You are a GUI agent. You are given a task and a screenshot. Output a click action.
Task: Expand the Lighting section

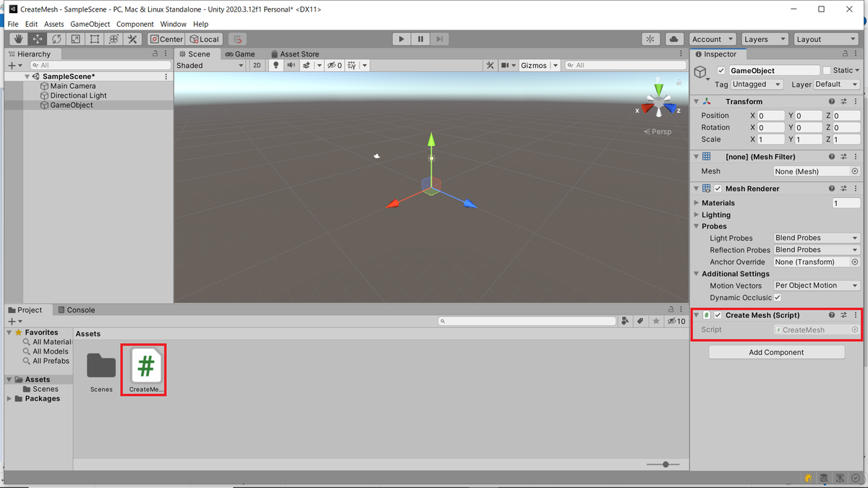click(697, 215)
